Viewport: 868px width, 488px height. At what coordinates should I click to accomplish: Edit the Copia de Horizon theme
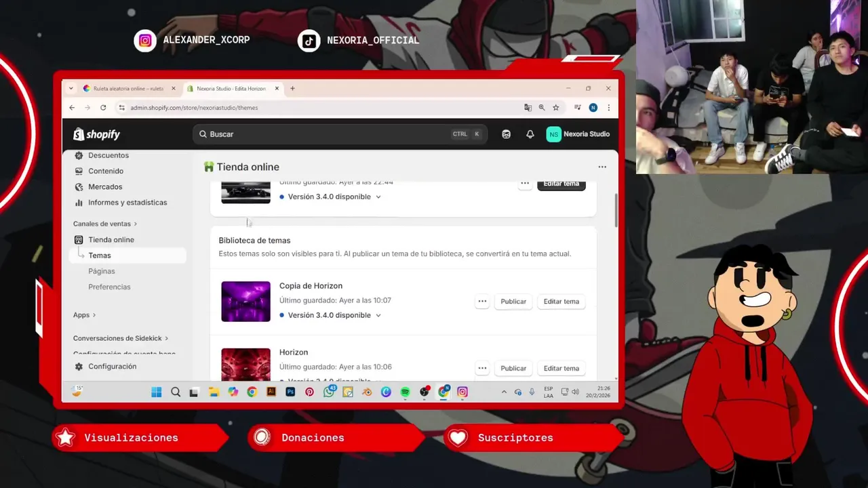[x=561, y=301]
